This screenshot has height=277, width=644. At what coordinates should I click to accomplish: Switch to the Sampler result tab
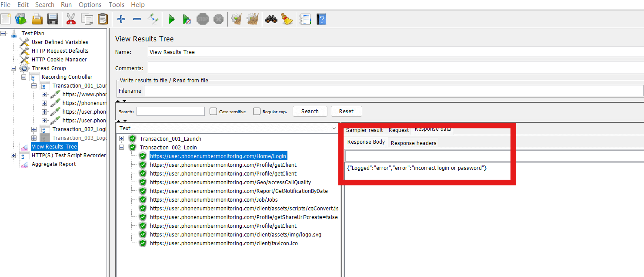coord(364,130)
